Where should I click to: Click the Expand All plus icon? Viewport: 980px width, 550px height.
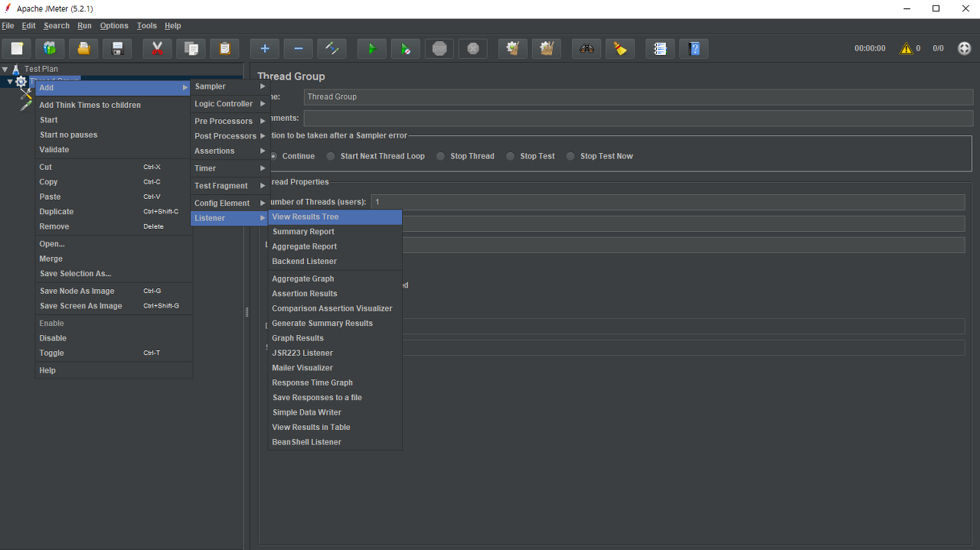[x=265, y=49]
